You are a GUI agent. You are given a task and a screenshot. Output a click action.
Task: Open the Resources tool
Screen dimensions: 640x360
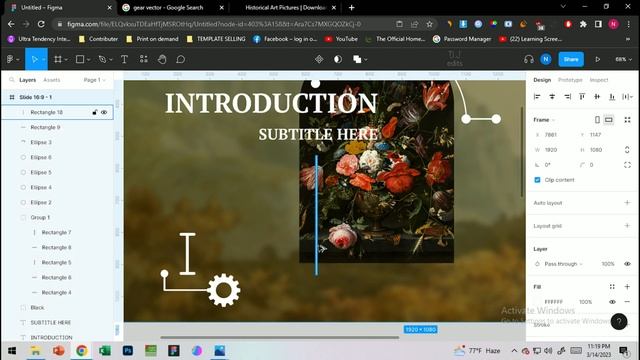(x=143, y=60)
